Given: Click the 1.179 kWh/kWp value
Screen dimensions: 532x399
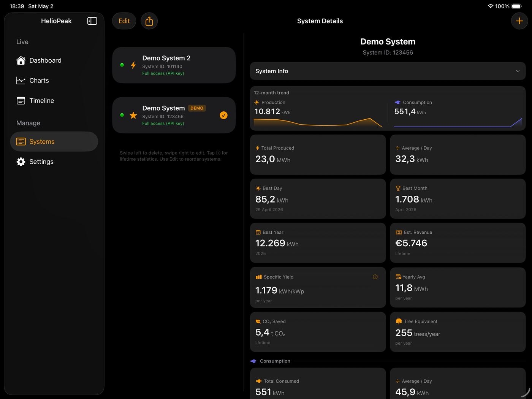Looking at the screenshot, I should pos(280,291).
